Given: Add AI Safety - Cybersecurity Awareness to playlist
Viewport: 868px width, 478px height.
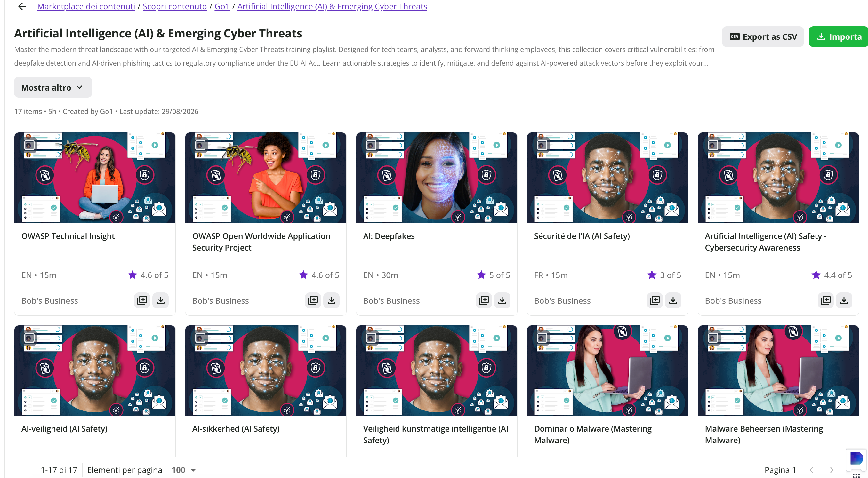Looking at the screenshot, I should point(825,300).
